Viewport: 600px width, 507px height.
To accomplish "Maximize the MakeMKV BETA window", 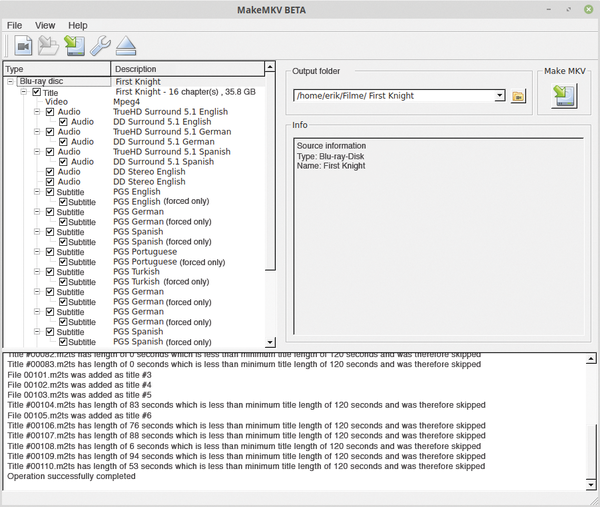I will coord(569,10).
